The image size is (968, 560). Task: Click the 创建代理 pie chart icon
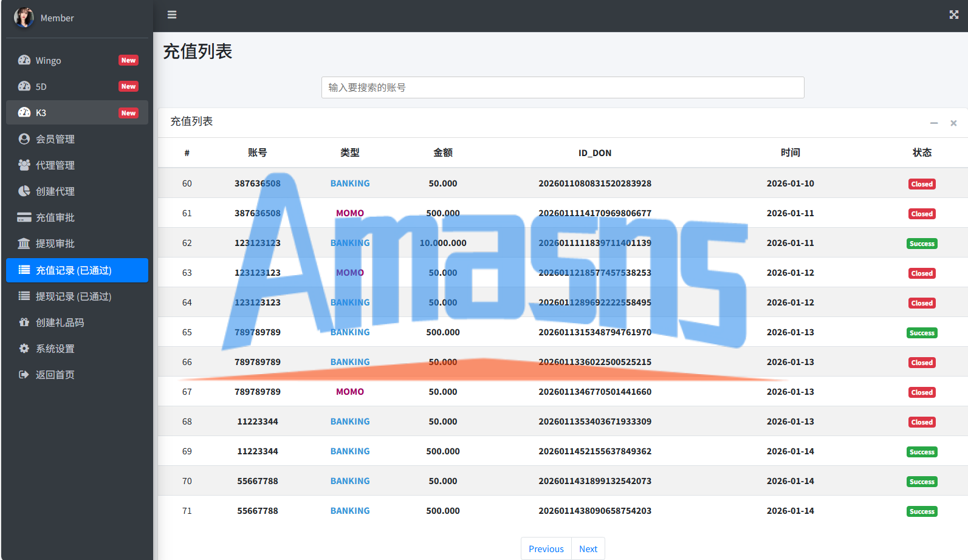(x=24, y=191)
